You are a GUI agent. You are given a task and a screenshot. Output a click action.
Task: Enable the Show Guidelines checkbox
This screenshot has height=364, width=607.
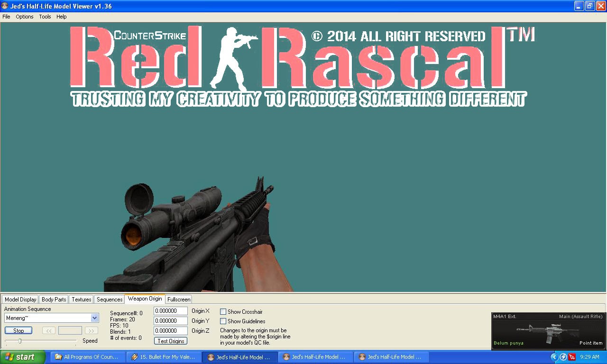click(223, 321)
